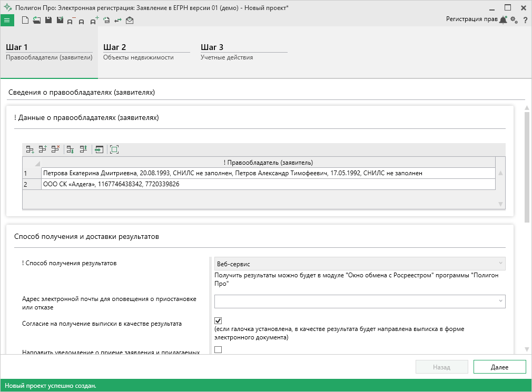
Task: Enable notification of application receipt checkbox
Action: point(219,349)
